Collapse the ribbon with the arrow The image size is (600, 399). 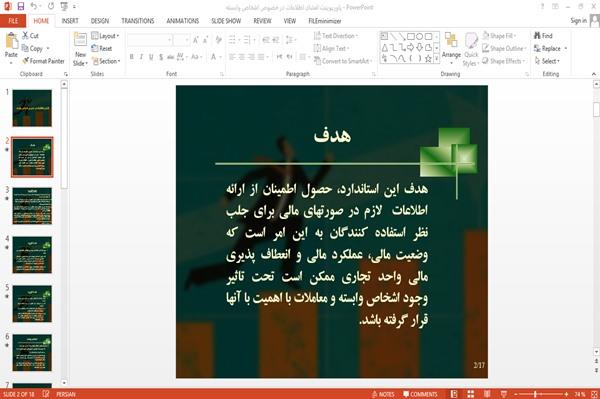tap(593, 74)
